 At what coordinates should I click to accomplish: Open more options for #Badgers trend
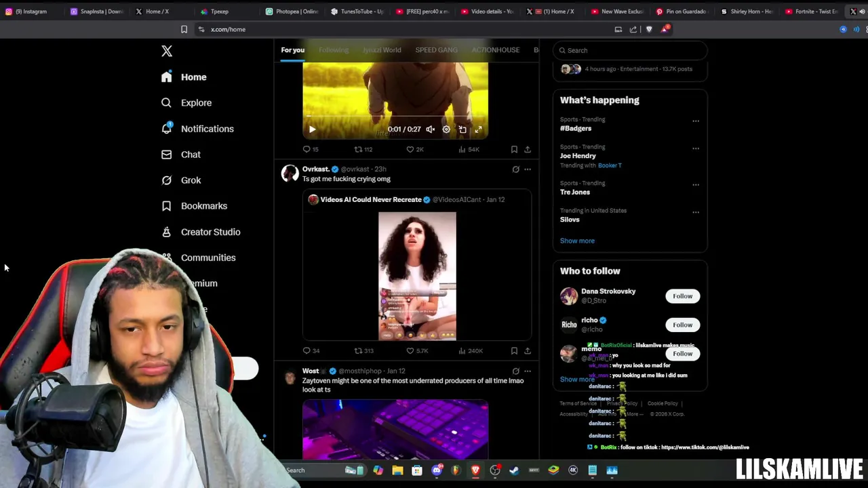pos(695,121)
